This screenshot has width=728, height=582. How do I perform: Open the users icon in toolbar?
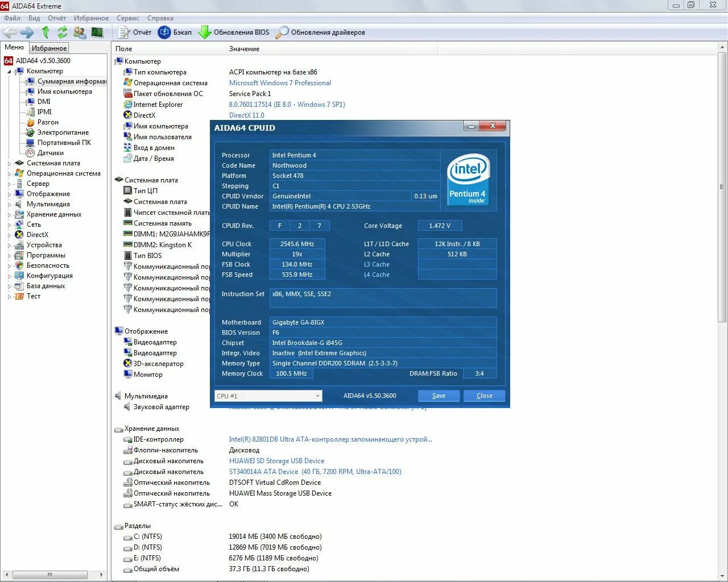point(80,32)
